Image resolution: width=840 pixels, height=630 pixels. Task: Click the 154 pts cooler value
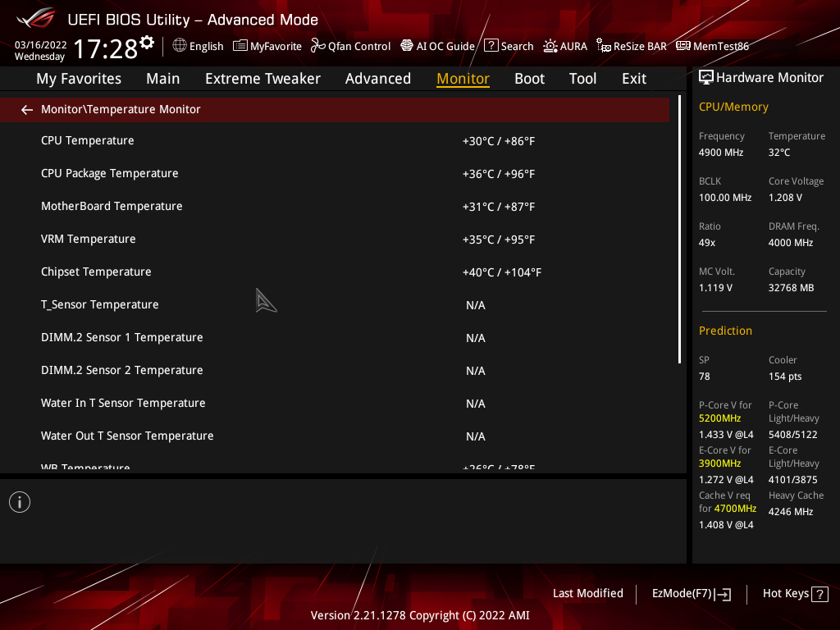(785, 377)
